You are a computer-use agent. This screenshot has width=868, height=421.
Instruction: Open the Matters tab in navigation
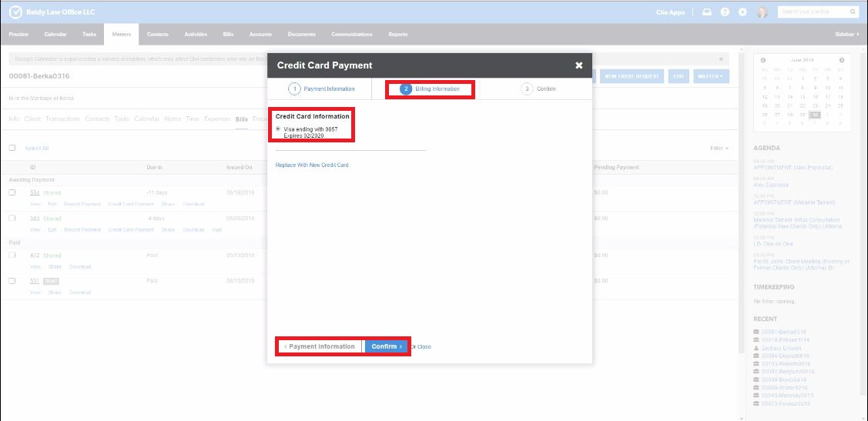tap(122, 35)
